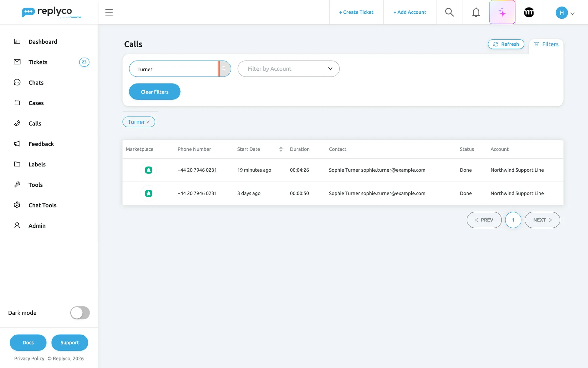Click marketplace icon for 3 days ago call

[x=149, y=193]
